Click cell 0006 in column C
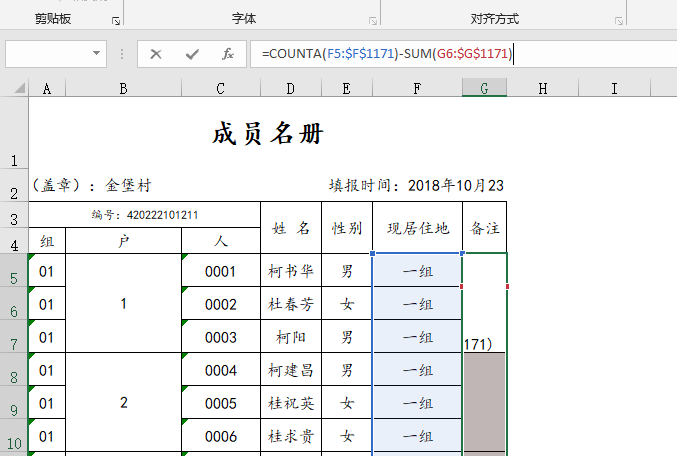Screen dimensions: 677x456 221,435
